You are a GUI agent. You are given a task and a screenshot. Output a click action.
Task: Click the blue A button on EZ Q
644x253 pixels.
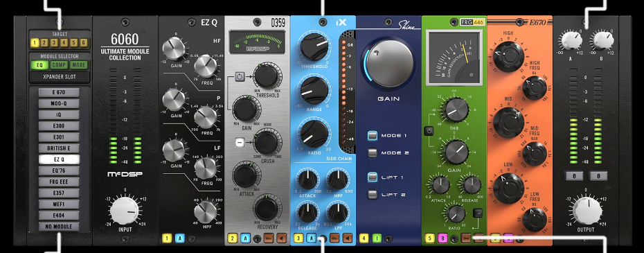click(x=180, y=238)
